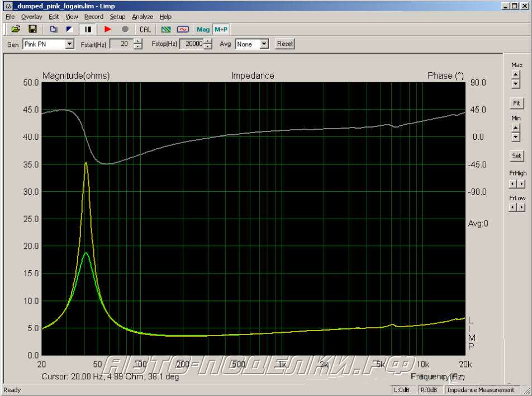Increase Fstop with the up spinner
The height and width of the screenshot is (396, 532).
(x=208, y=41)
